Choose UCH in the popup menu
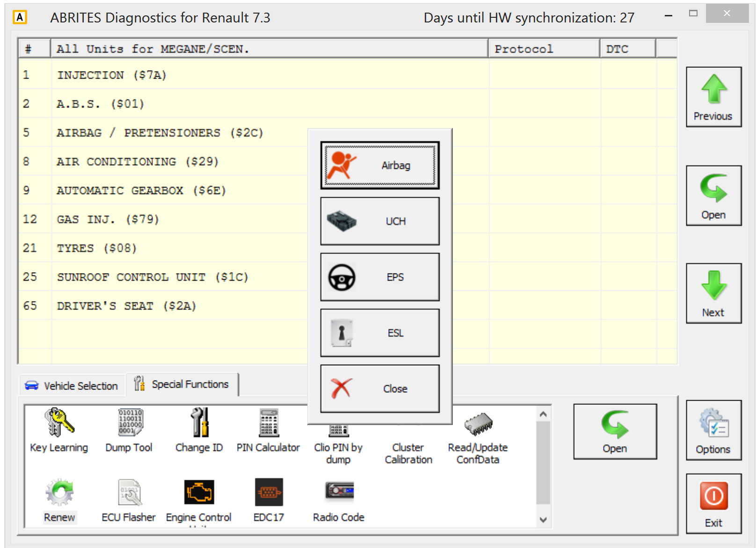 [x=380, y=221]
